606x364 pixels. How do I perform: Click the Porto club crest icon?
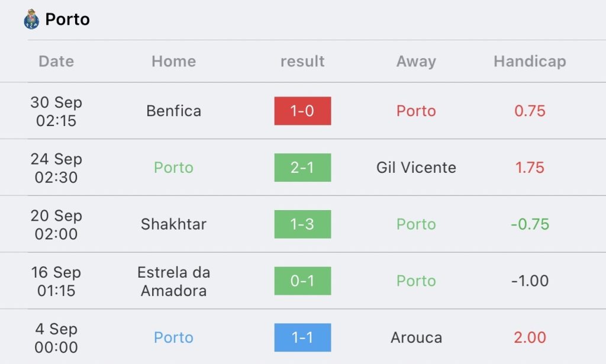[x=31, y=20]
